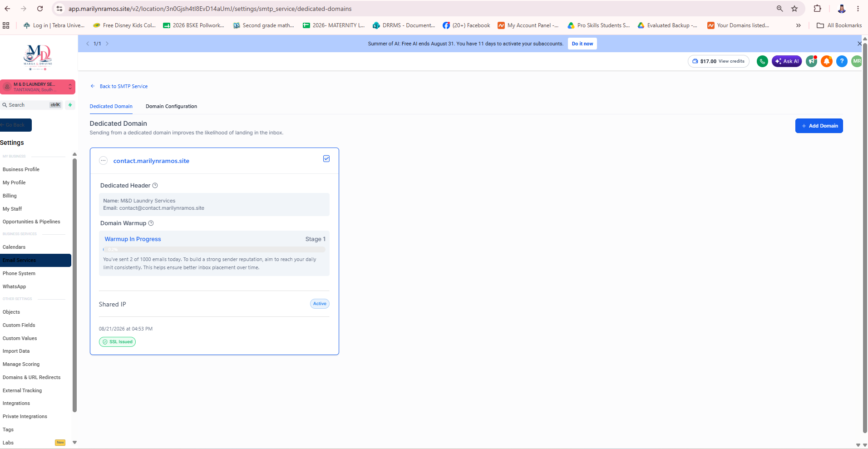Viewport: 868px width, 449px height.
Task: Go to next announcement banner arrow
Action: click(x=107, y=44)
